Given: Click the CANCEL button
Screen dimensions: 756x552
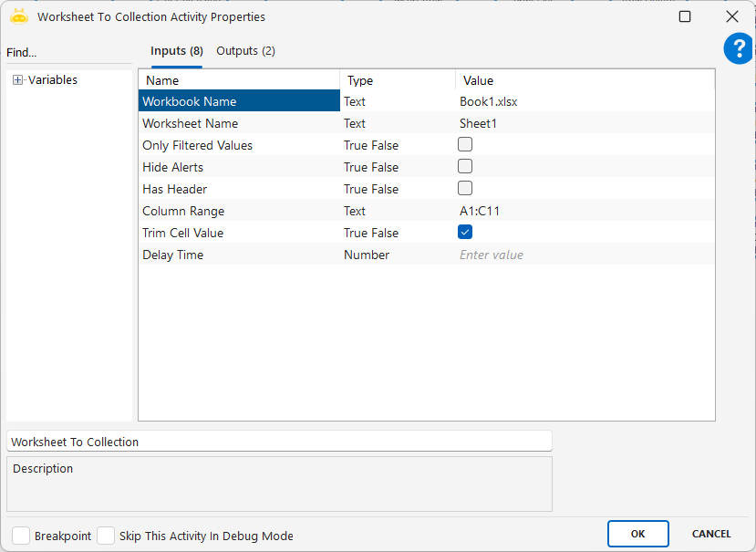Looking at the screenshot, I should pos(711,534).
